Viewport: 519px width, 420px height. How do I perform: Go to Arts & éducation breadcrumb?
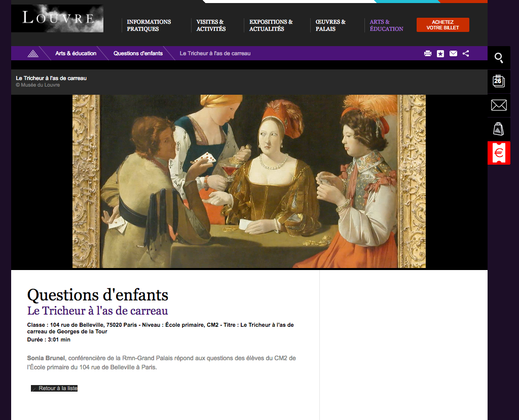click(x=76, y=53)
